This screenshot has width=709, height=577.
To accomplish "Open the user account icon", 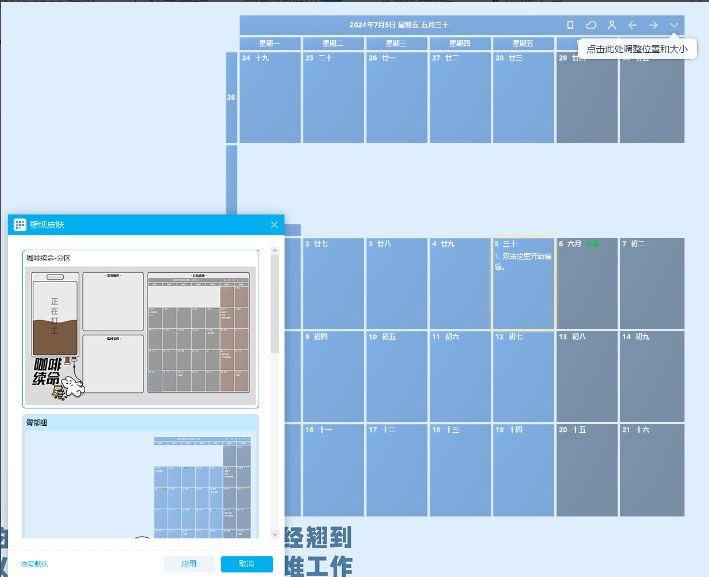I will 612,25.
